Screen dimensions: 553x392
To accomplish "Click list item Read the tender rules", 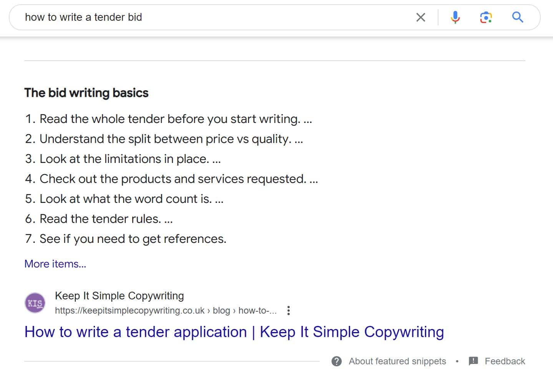I will coord(99,219).
